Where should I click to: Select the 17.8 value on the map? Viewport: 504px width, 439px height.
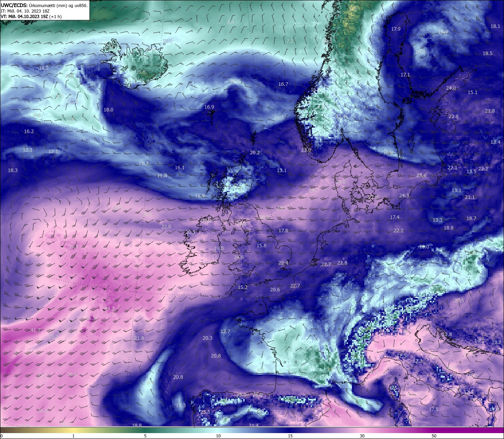[x=283, y=231]
